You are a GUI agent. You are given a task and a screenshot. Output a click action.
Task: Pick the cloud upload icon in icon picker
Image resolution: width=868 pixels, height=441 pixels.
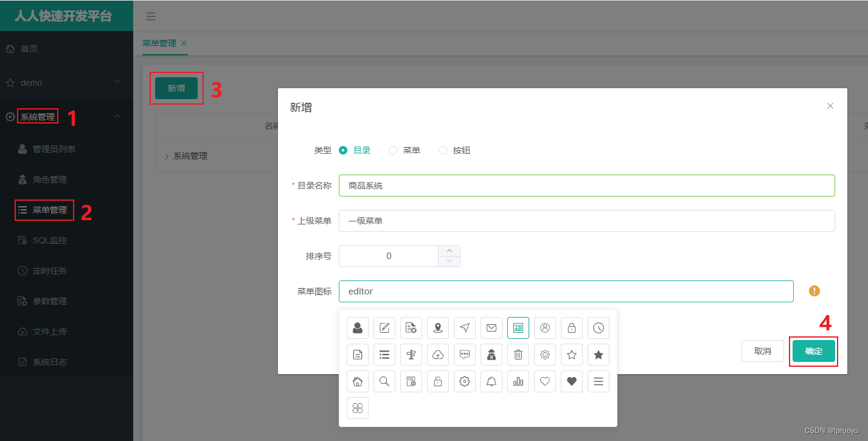coord(438,355)
